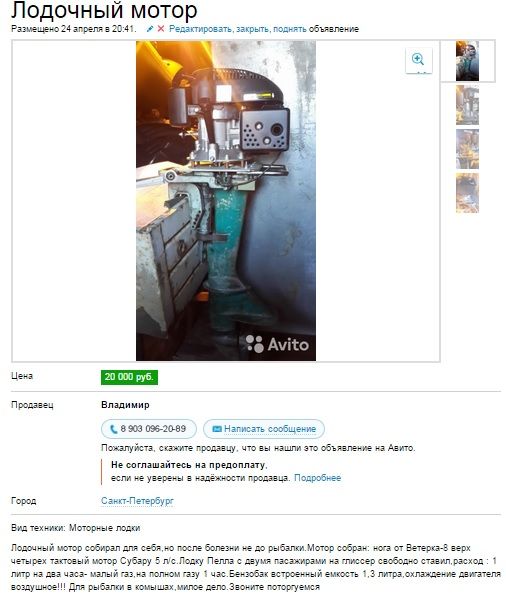The image size is (506, 607).
Task: Select the first photo thumbnail
Action: tap(467, 61)
